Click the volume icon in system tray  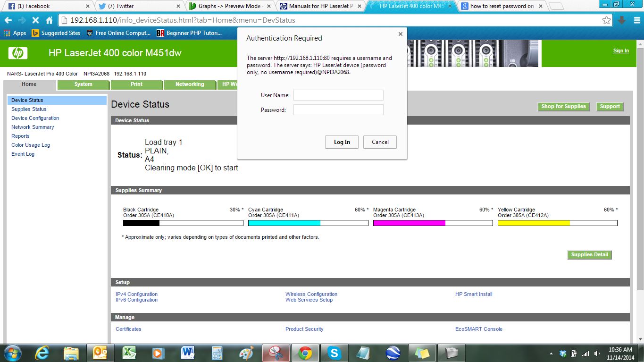point(597,353)
